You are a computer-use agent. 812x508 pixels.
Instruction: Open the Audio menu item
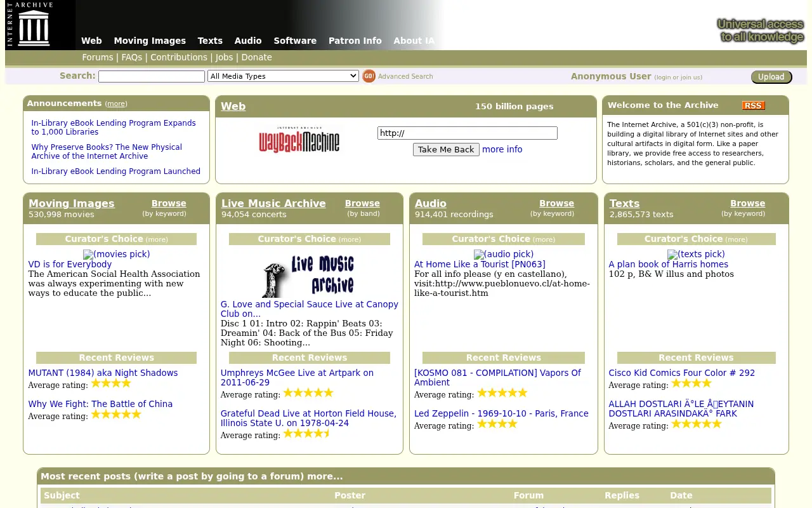(248, 41)
